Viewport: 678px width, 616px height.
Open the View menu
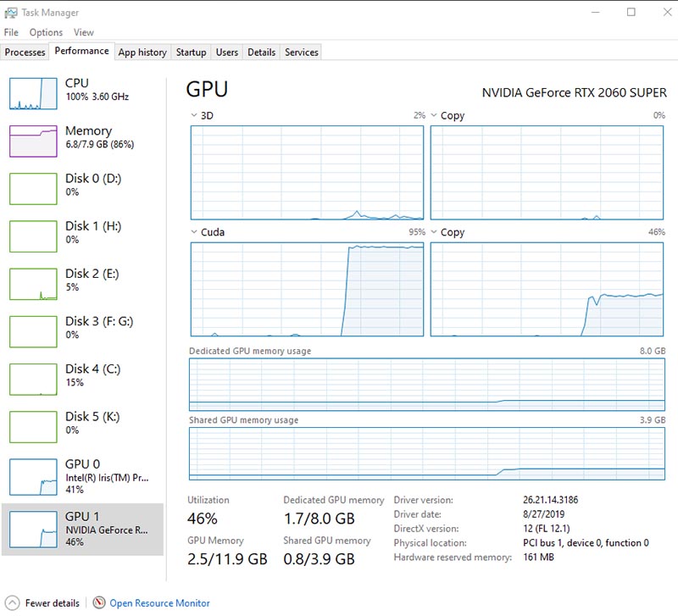coord(83,32)
